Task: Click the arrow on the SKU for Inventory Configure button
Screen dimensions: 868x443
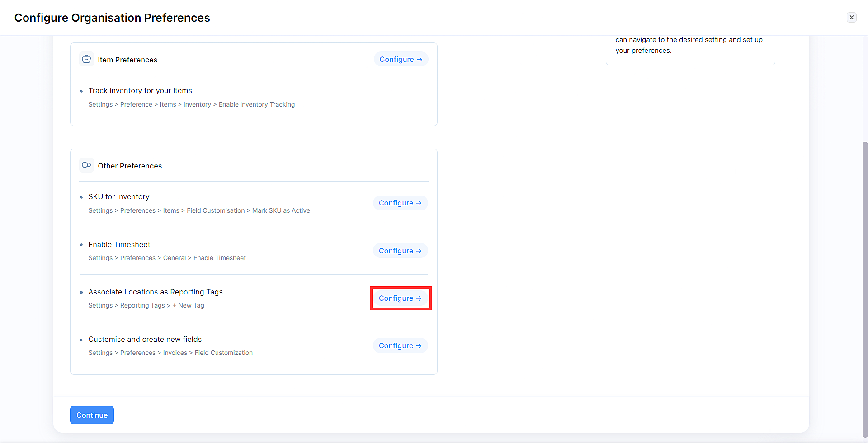Action: pos(419,203)
